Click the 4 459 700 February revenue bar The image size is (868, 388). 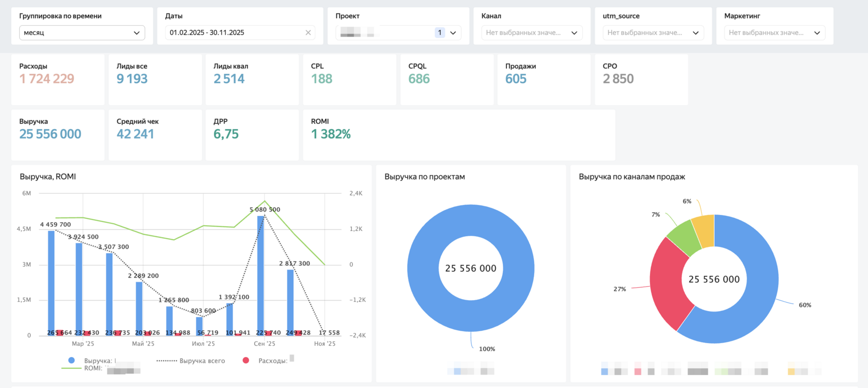tap(51, 283)
